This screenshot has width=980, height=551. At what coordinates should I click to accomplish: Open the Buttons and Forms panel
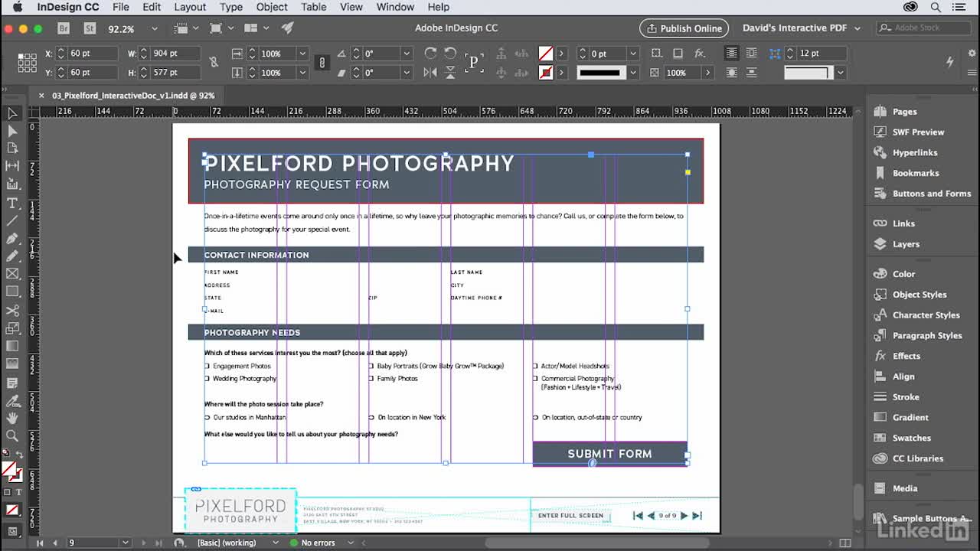pyautogui.click(x=923, y=194)
